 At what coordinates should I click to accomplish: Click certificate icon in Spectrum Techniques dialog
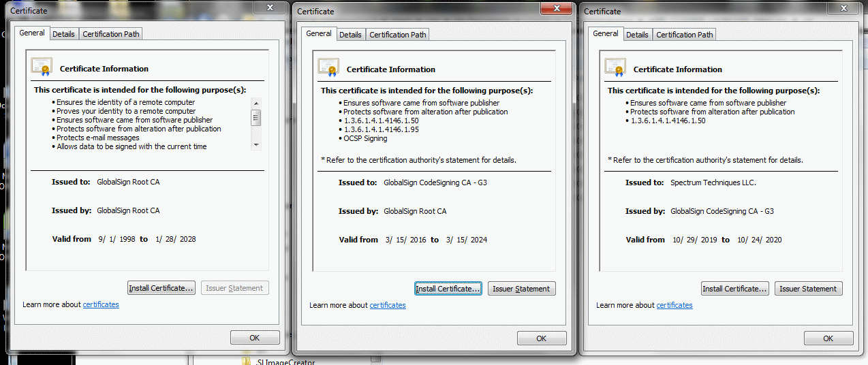click(615, 67)
